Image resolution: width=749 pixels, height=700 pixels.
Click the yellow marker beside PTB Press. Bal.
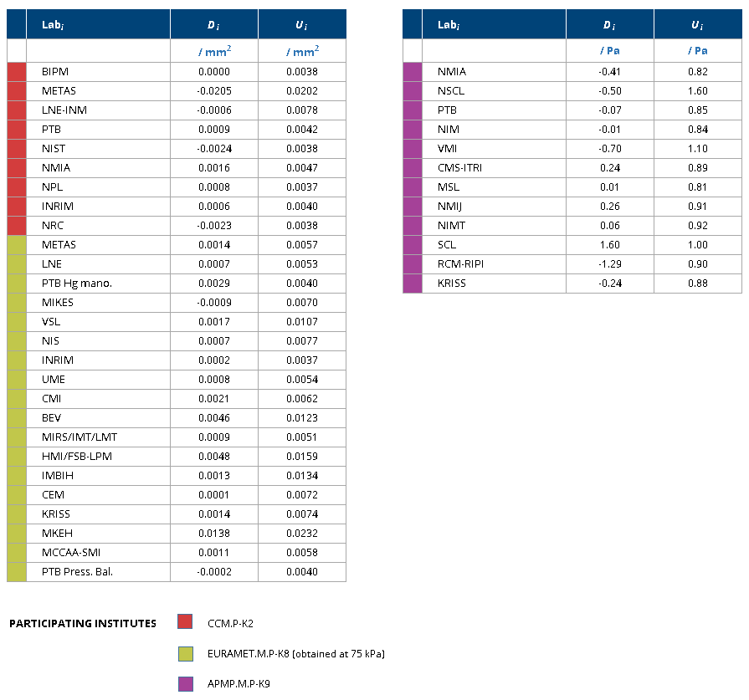(17, 572)
